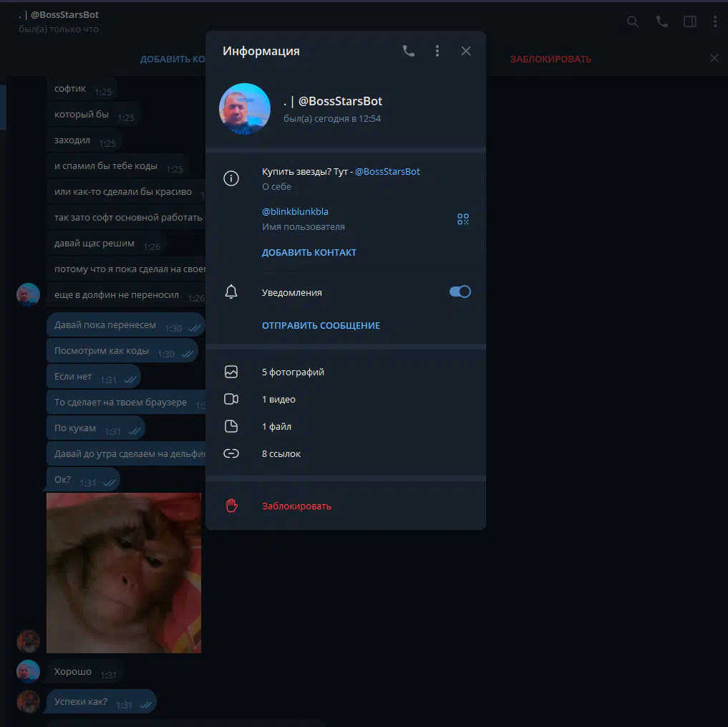Click sender avatar beside "еще в долфин не переносил"

tap(29, 294)
